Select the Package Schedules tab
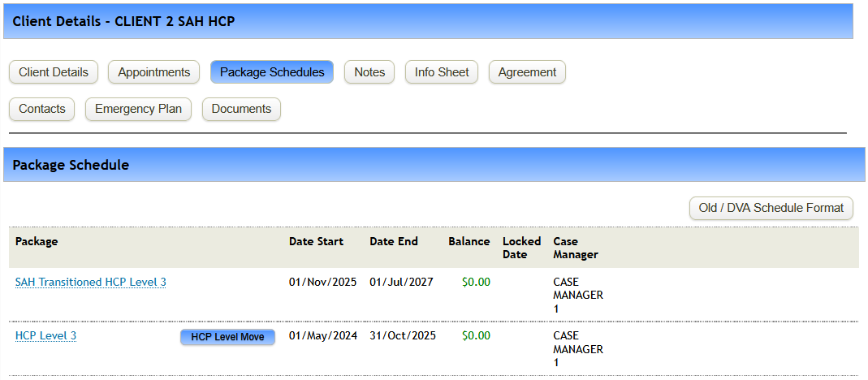Screen dimensions: 868x380 (x=272, y=72)
